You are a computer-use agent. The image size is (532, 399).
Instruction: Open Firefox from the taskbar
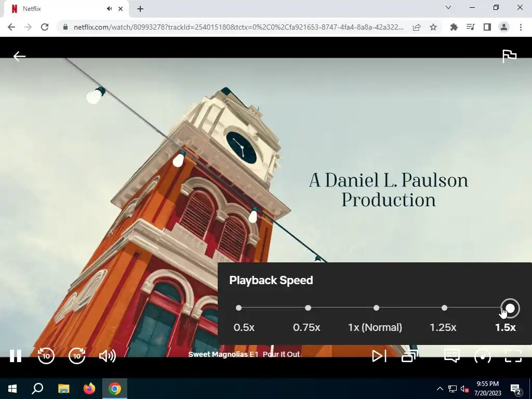pyautogui.click(x=89, y=389)
